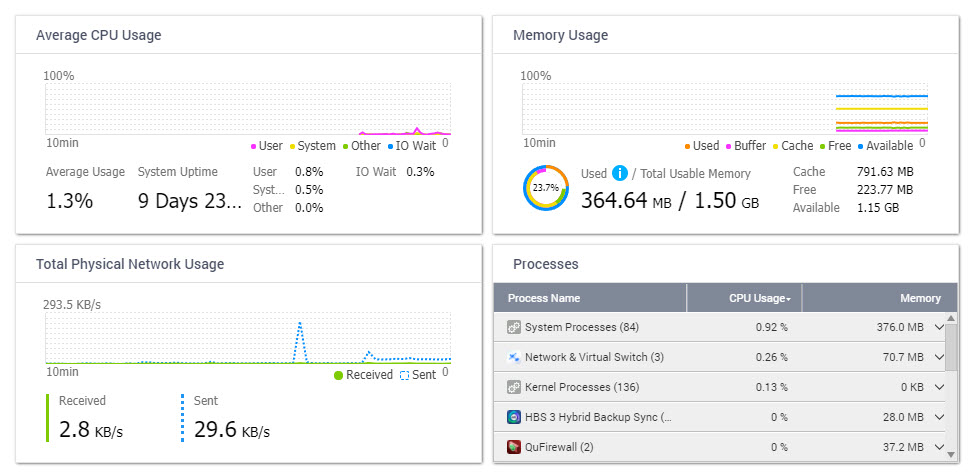970x476 pixels.
Task: Click the processes list scrollbar down arrow
Action: (951, 456)
